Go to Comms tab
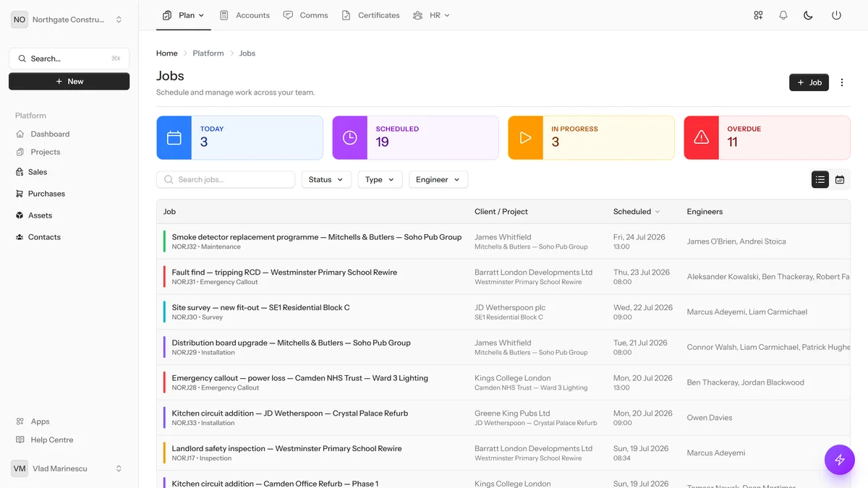 click(x=305, y=15)
